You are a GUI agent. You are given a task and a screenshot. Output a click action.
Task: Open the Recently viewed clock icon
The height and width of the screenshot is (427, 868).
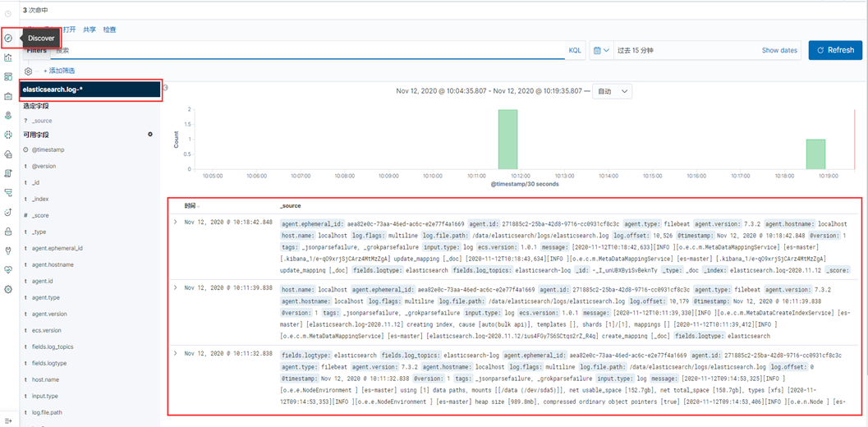(x=8, y=13)
